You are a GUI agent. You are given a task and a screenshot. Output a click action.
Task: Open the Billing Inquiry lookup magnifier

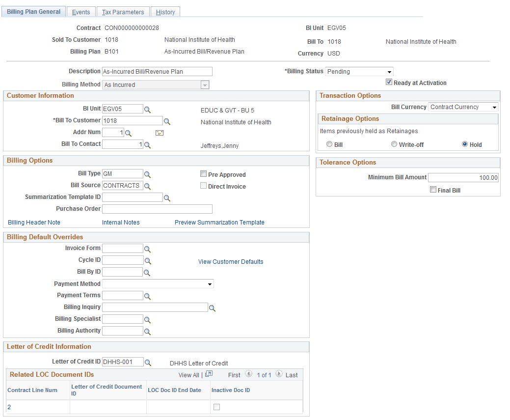(x=213, y=307)
